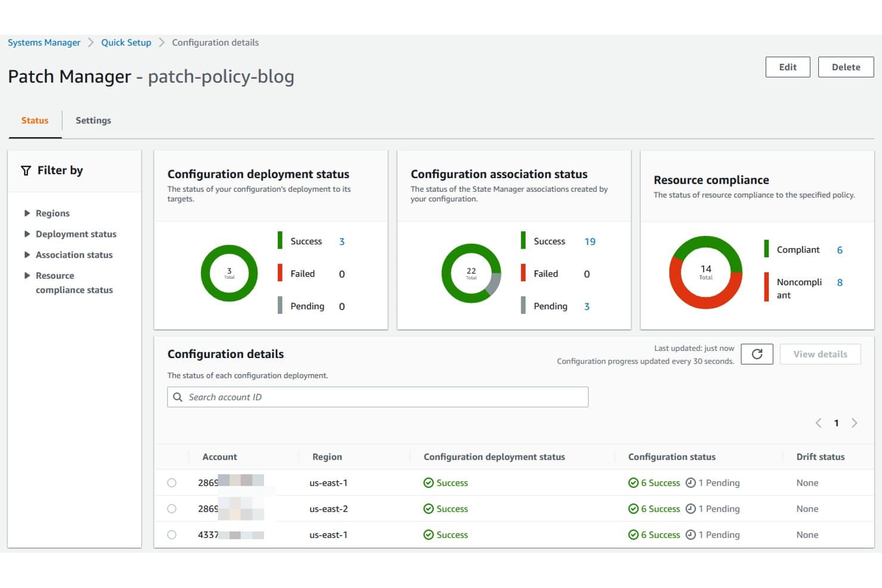Switch to the Status tab
882x588 pixels.
[x=35, y=120]
